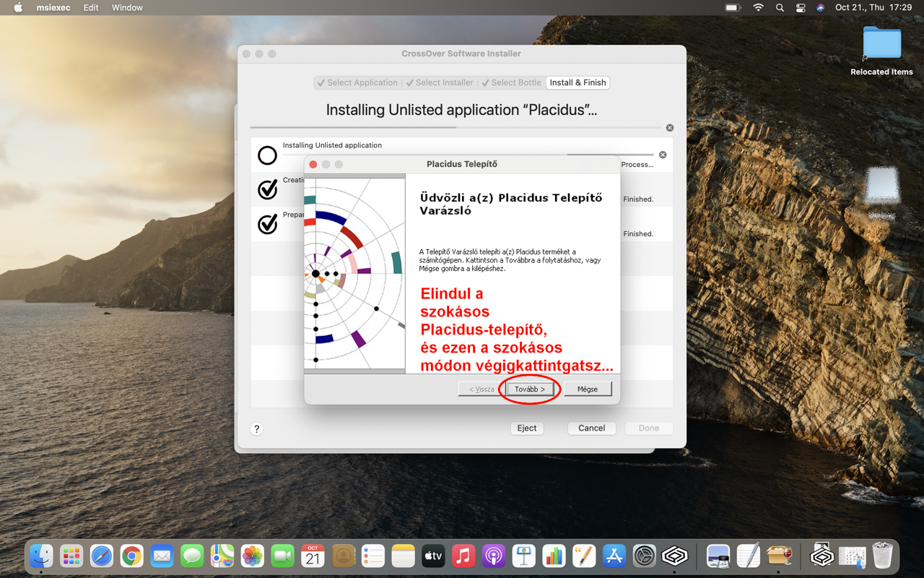Switch to the Select Installer step tab
Image resolution: width=924 pixels, height=578 pixels.
[x=440, y=82]
